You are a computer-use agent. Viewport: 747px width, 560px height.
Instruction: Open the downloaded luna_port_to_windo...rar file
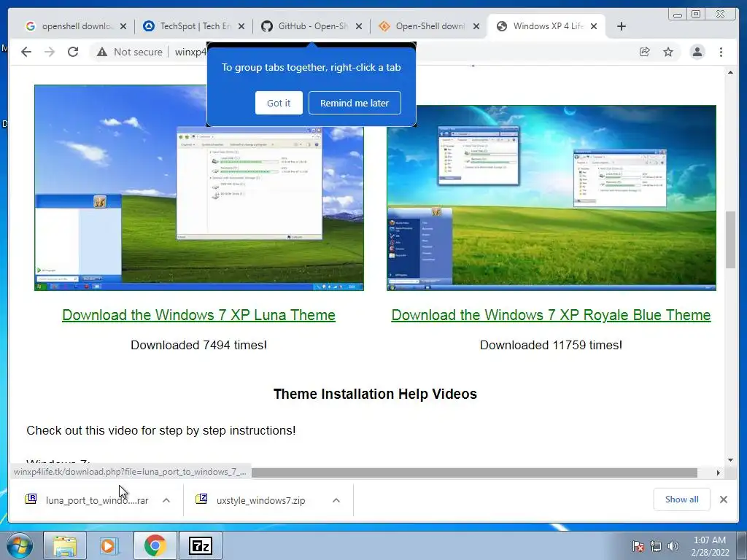(97, 500)
